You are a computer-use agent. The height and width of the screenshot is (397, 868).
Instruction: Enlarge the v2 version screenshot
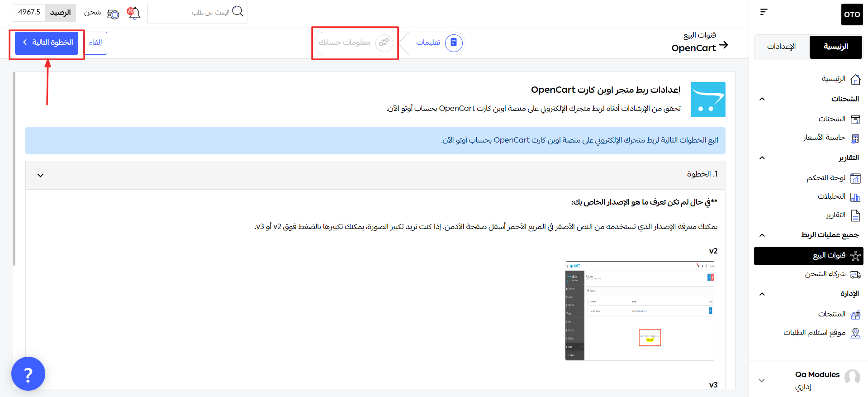(640, 311)
